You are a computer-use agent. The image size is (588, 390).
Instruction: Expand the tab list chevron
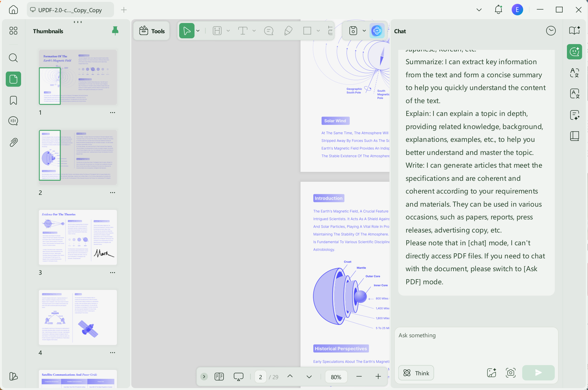point(479,10)
